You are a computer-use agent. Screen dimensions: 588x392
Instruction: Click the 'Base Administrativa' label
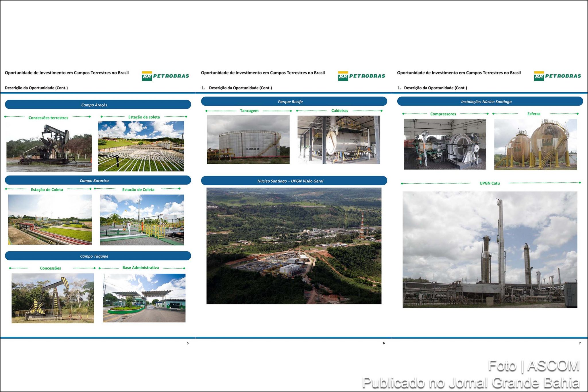141,268
